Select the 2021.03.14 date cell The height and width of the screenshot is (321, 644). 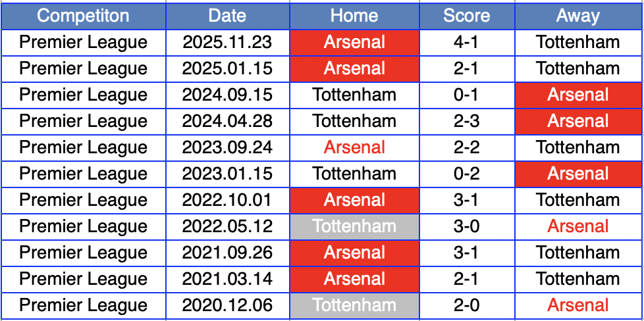[x=227, y=279]
